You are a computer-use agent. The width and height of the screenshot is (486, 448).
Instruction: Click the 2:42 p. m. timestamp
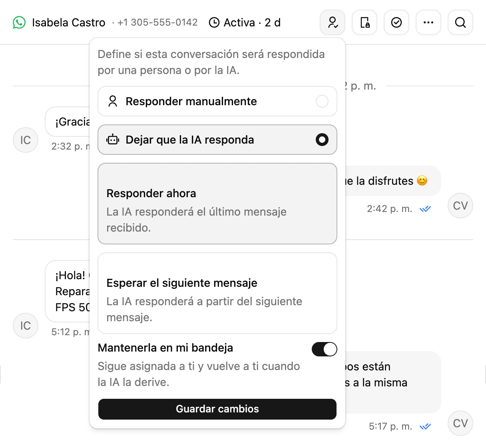tap(390, 209)
